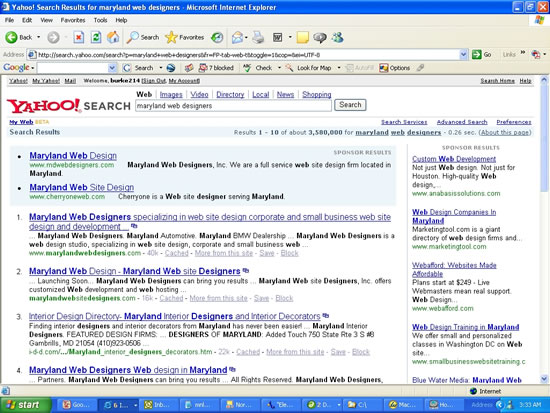Expand the Google Search button dropdown arrow
This screenshot has height=413, width=550.
click(161, 68)
